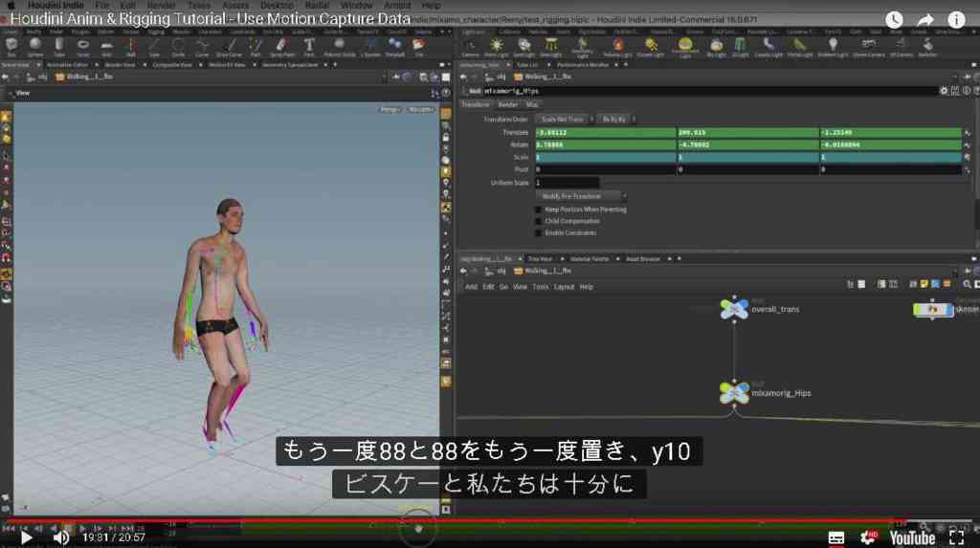Select the Grid shelf tool
This screenshot has width=980, height=548.
tap(106, 46)
